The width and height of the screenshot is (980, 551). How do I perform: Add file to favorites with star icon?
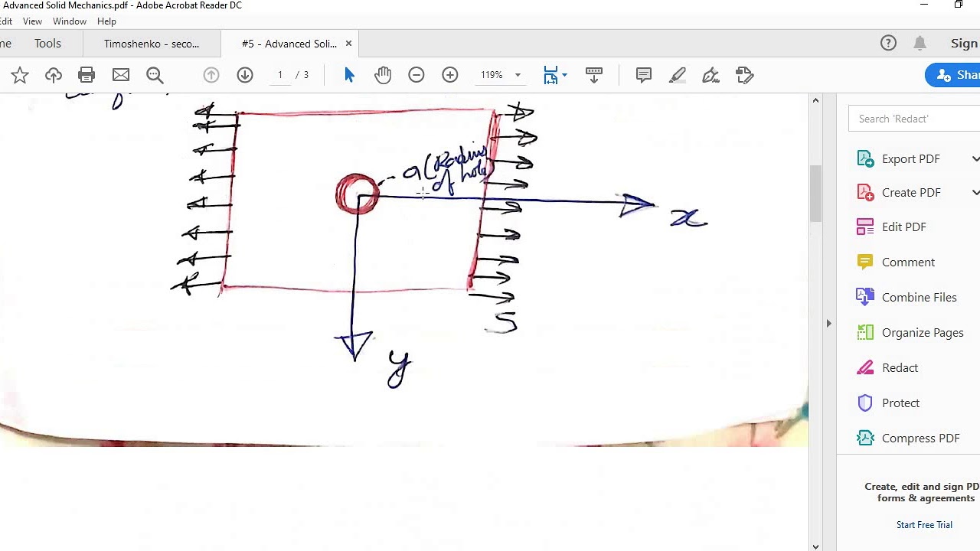coord(20,75)
